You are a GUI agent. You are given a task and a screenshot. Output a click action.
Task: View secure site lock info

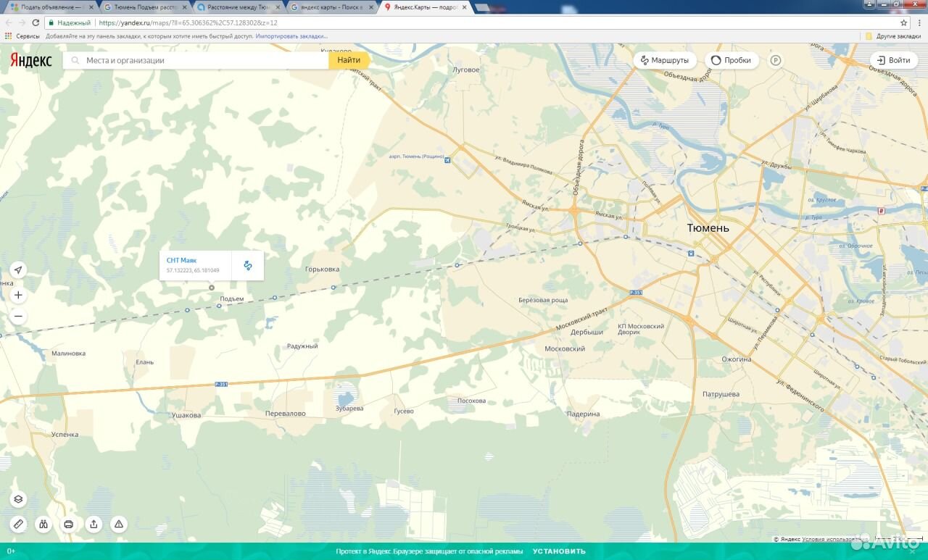coord(51,22)
